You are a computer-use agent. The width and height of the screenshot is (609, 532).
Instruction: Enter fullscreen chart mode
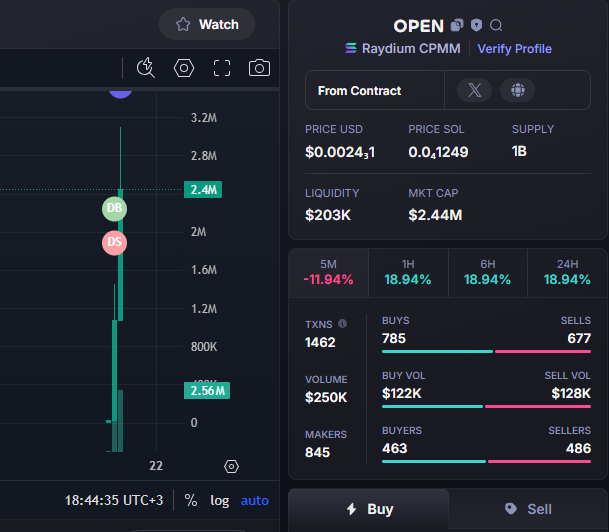pos(222,68)
